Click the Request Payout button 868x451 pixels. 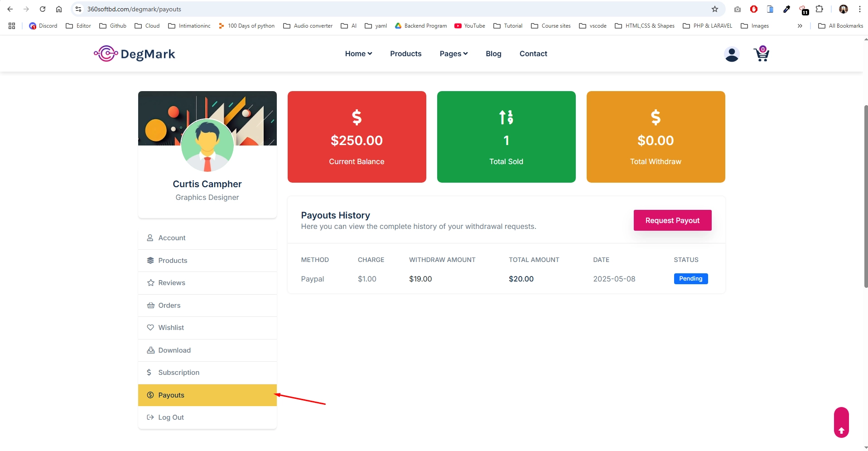point(672,220)
